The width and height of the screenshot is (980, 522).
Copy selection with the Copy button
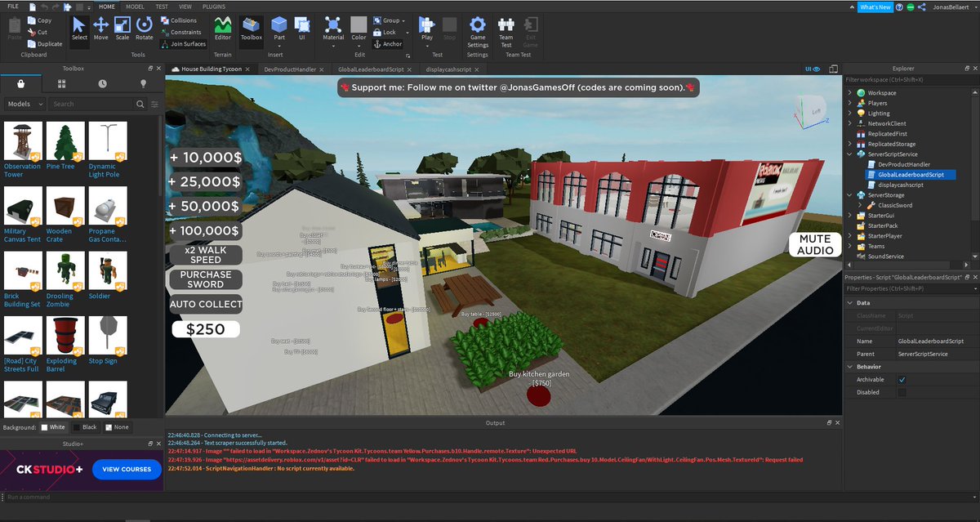click(39, 20)
